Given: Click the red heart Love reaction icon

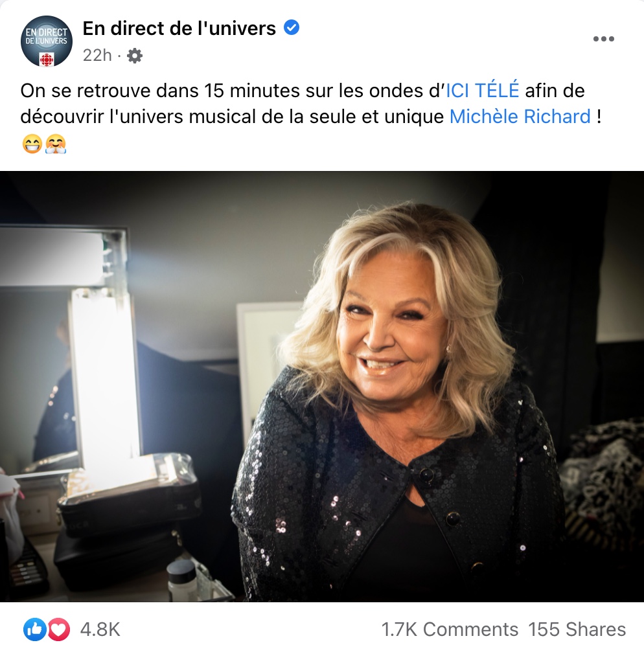Looking at the screenshot, I should (x=60, y=629).
